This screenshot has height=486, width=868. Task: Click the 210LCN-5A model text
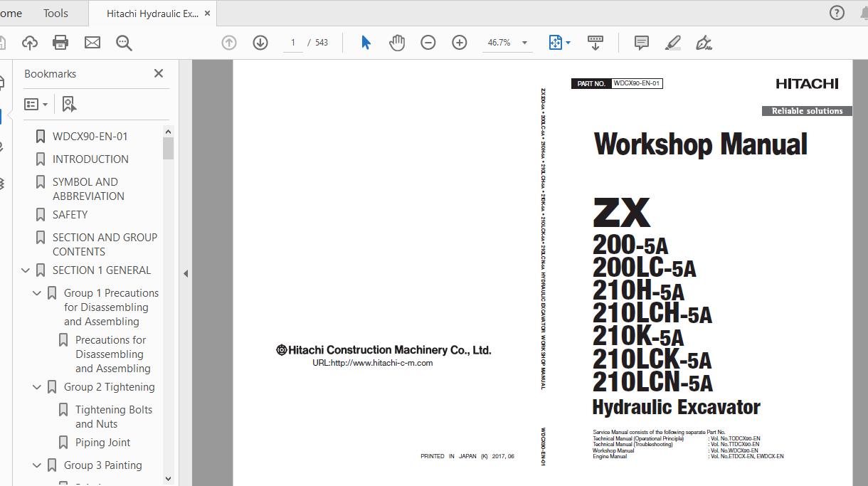tap(652, 382)
